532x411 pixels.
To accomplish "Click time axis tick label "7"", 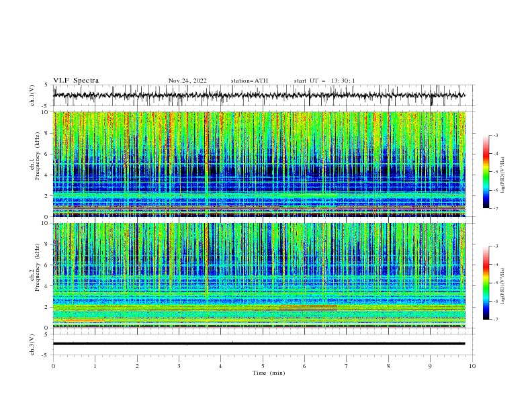I will (x=347, y=366).
